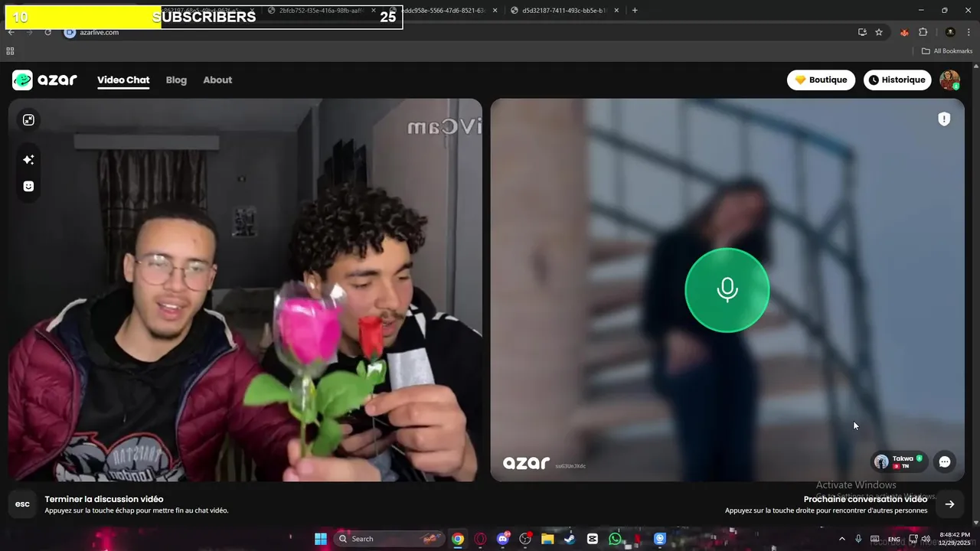Open the chat message bubble icon

[945, 461]
